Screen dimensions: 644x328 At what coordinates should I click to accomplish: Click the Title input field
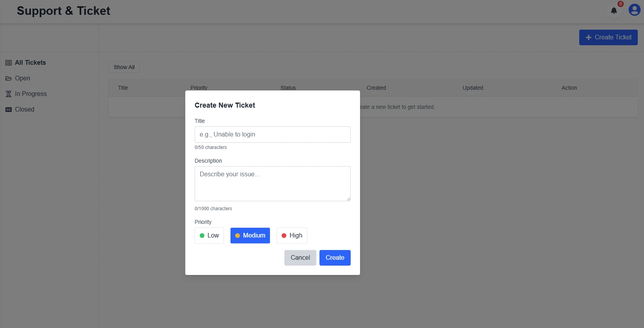click(x=272, y=134)
